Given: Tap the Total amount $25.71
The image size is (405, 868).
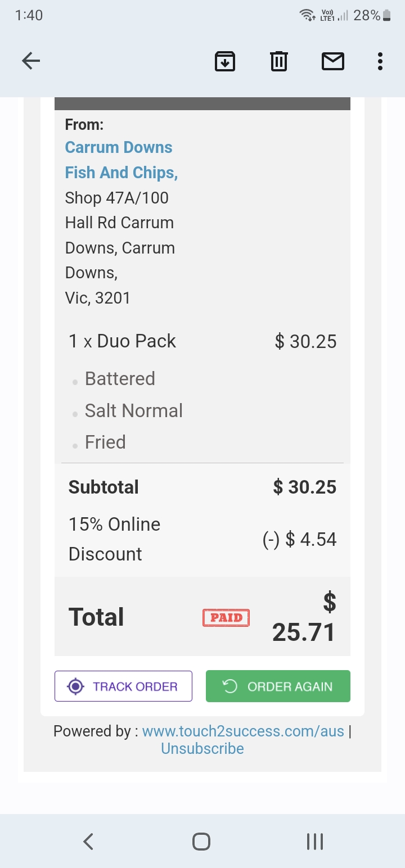Looking at the screenshot, I should pyautogui.click(x=304, y=618).
